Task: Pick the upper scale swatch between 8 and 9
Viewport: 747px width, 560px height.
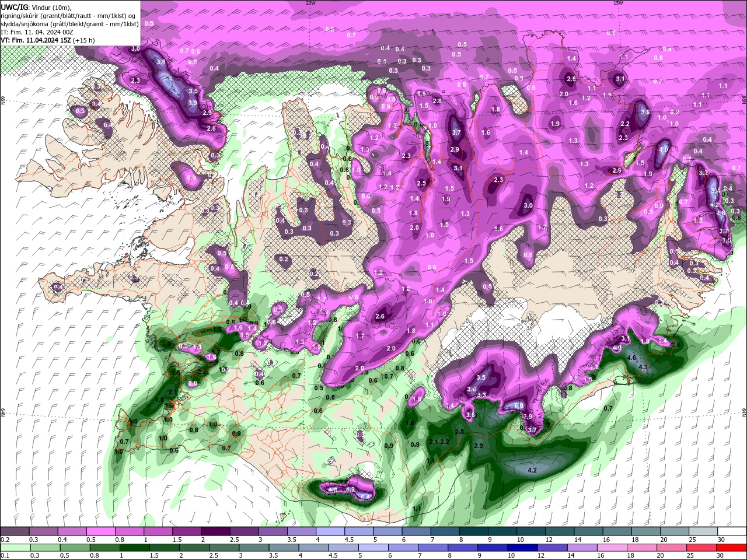Action: tap(474, 531)
